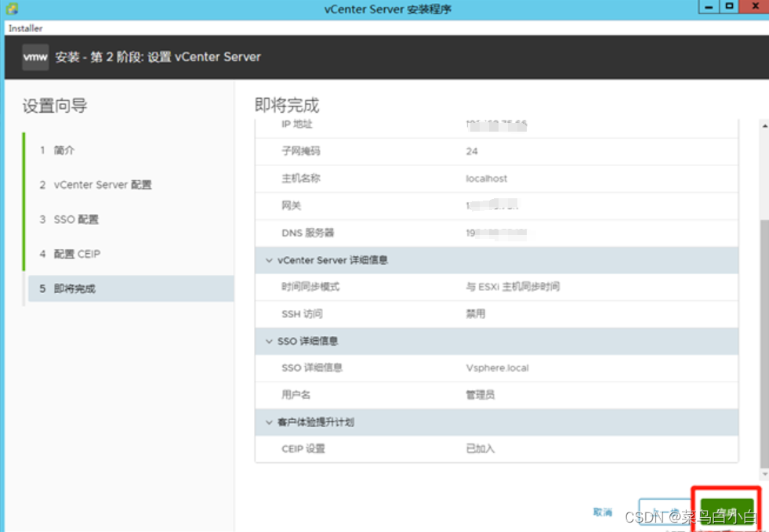Image resolution: width=769 pixels, height=532 pixels.
Task: Select the 用户名 label
Action: coord(296,395)
